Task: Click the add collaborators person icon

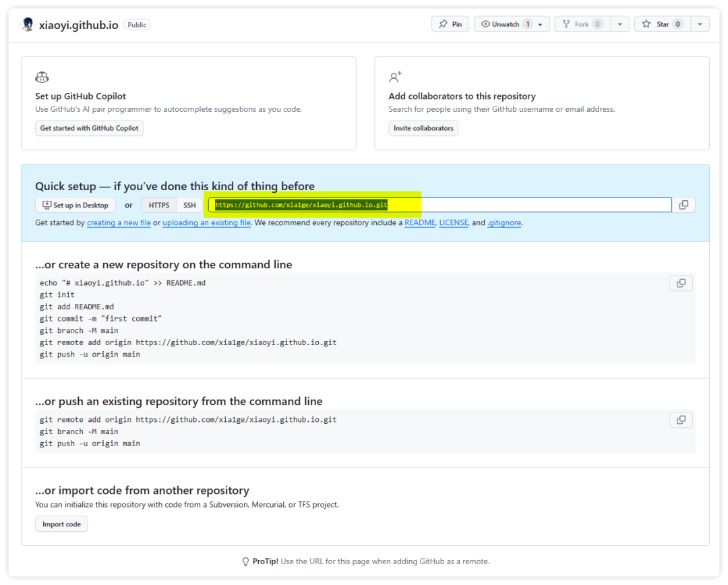Action: click(395, 78)
